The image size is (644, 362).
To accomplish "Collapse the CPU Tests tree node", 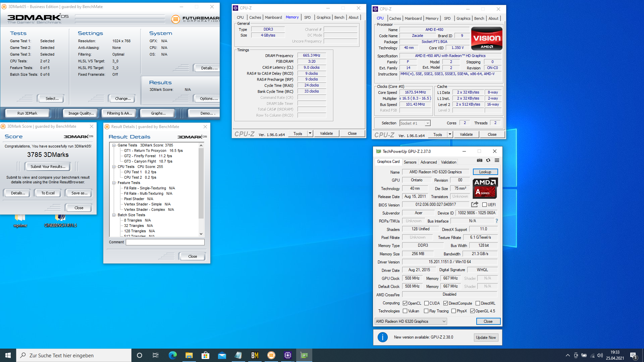I will [114, 167].
